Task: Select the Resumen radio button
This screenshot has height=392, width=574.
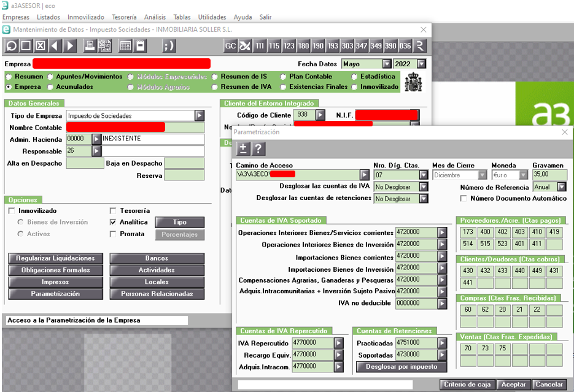Action: (9, 77)
